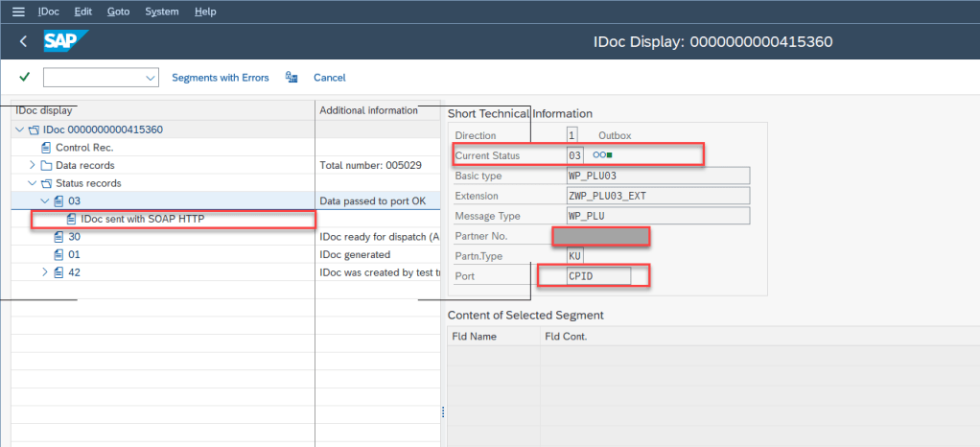The width and height of the screenshot is (980, 447).
Task: Click the green checkmark Enter icon
Action: pyautogui.click(x=24, y=77)
